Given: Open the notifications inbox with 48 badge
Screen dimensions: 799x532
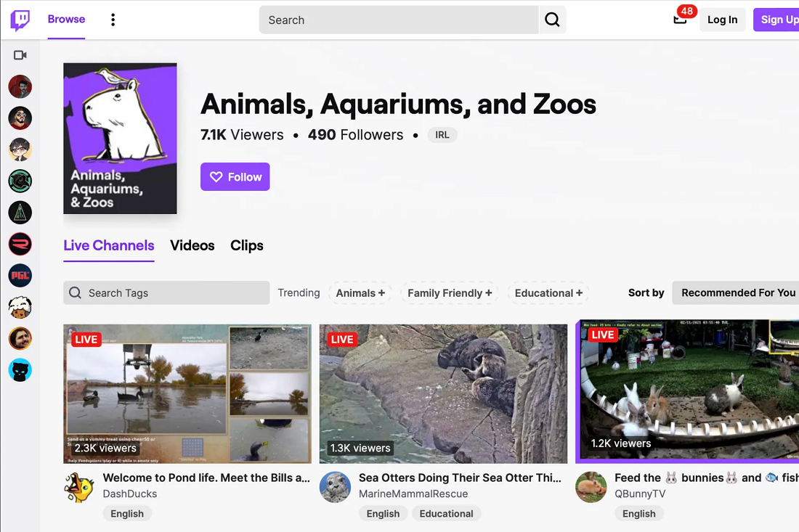Looking at the screenshot, I should point(680,20).
